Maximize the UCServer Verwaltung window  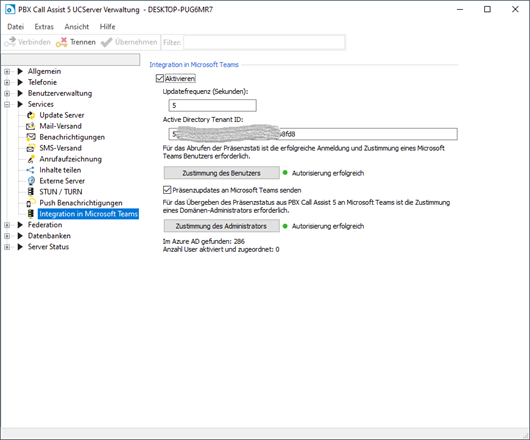click(487, 9)
